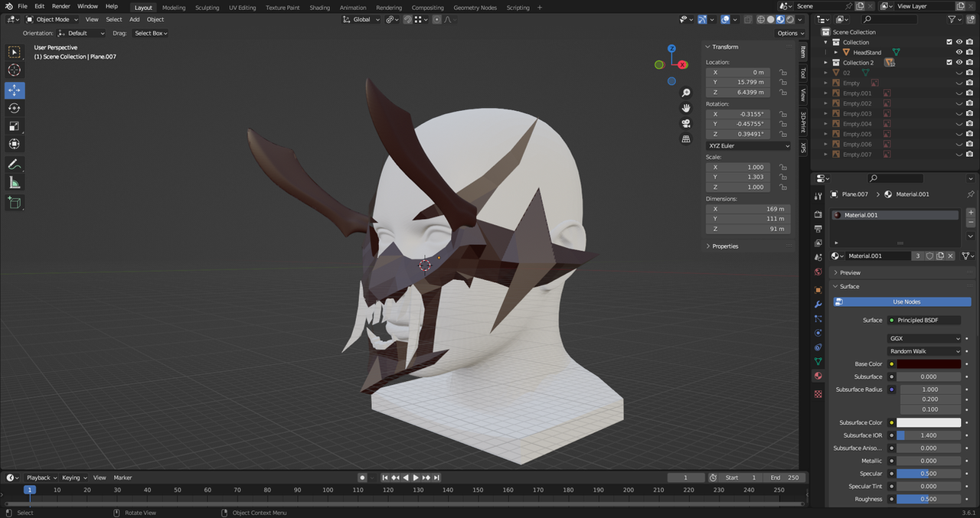Click the Use Nodes button

click(902, 301)
